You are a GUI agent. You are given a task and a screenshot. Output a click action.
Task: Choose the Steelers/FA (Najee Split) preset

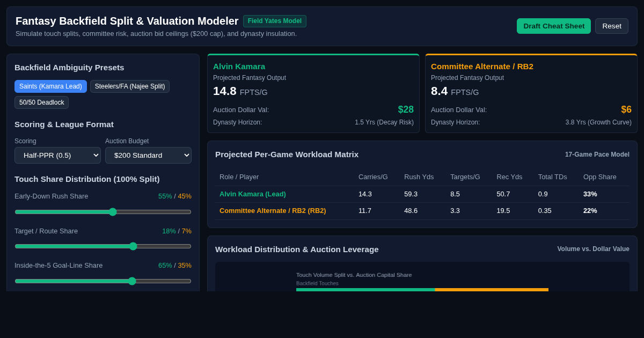click(x=130, y=86)
